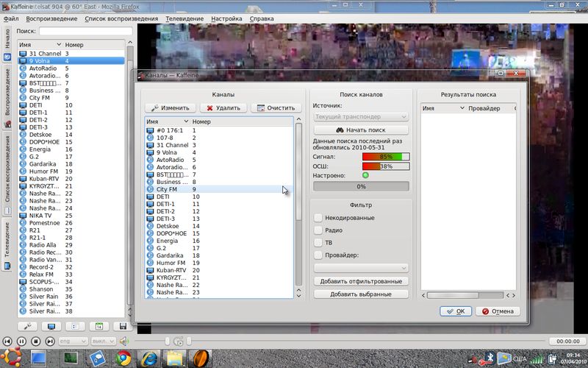Click the Начать поиск button
588x368 pixels.
(360, 130)
